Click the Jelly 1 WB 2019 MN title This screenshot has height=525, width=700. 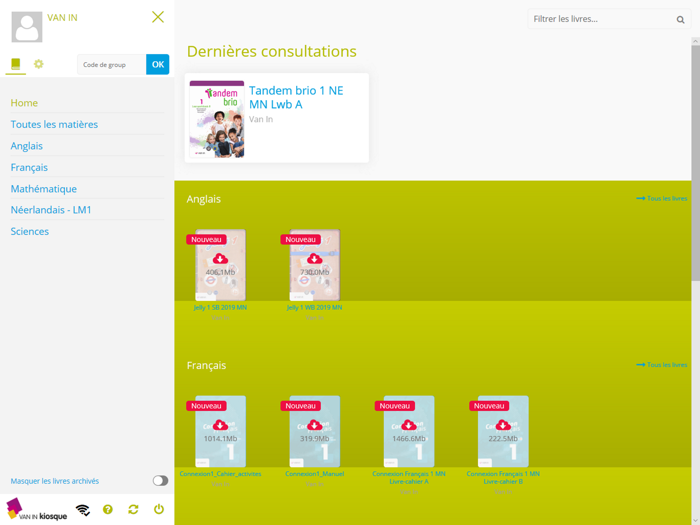314,308
